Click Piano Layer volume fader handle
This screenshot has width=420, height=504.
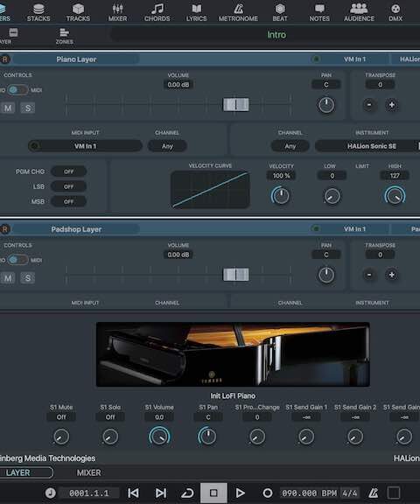tap(236, 104)
